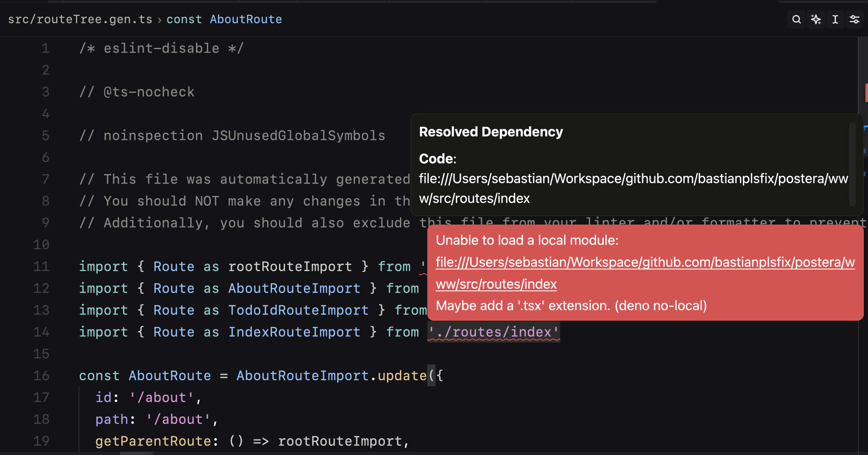Click line number 16 in gutter
The height and width of the screenshot is (455, 868).
42,376
